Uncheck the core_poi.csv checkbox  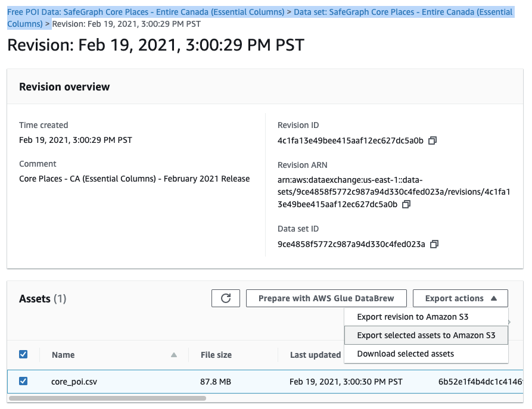[23, 381]
